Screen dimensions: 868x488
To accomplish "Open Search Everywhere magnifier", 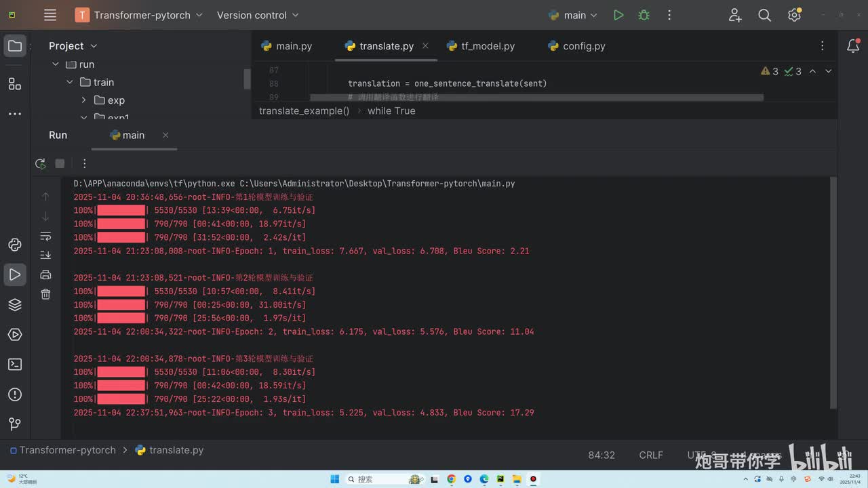I will pyautogui.click(x=764, y=15).
